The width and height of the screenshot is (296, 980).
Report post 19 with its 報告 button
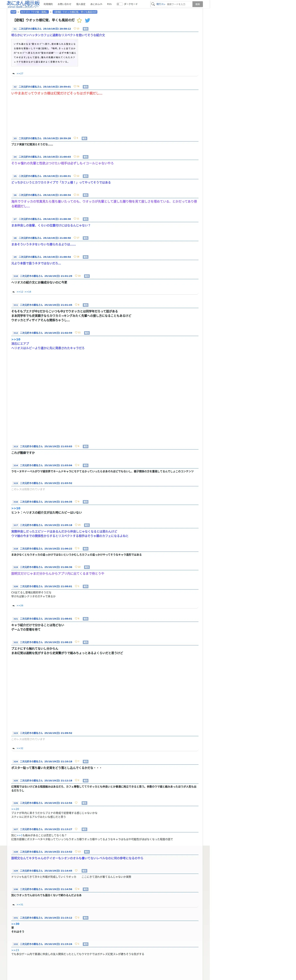(87, 567)
